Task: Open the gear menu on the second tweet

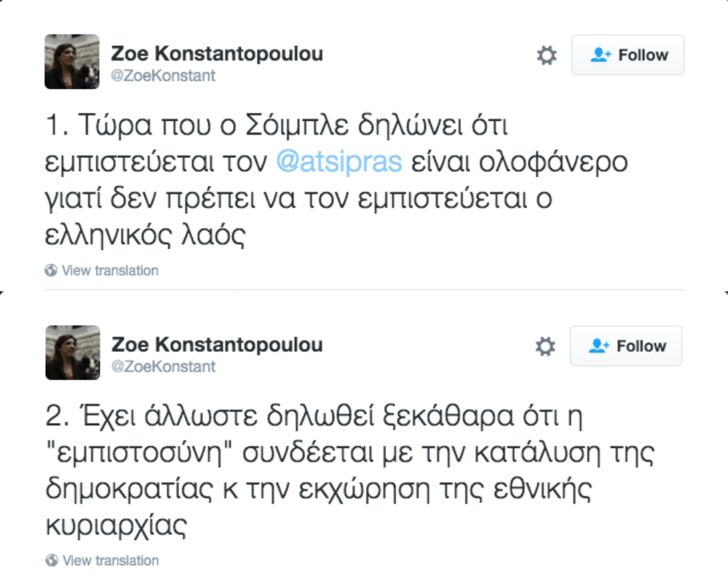Action: 545,347
